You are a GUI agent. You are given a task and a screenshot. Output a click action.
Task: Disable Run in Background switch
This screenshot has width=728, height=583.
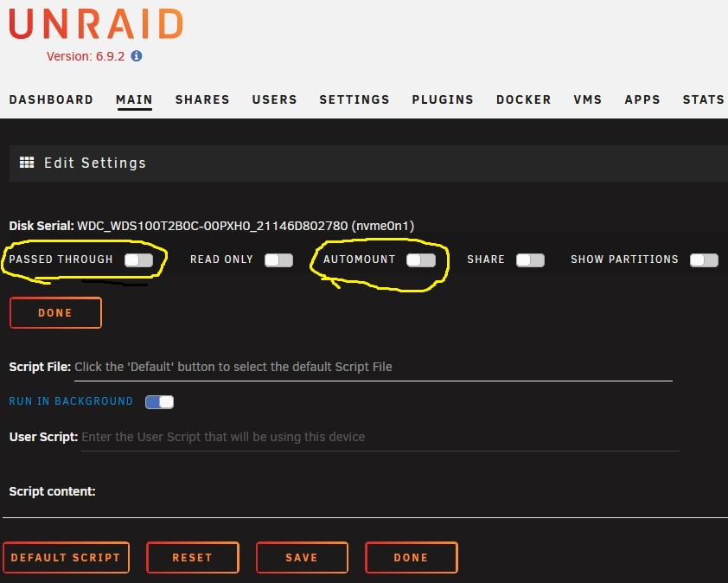pos(159,402)
